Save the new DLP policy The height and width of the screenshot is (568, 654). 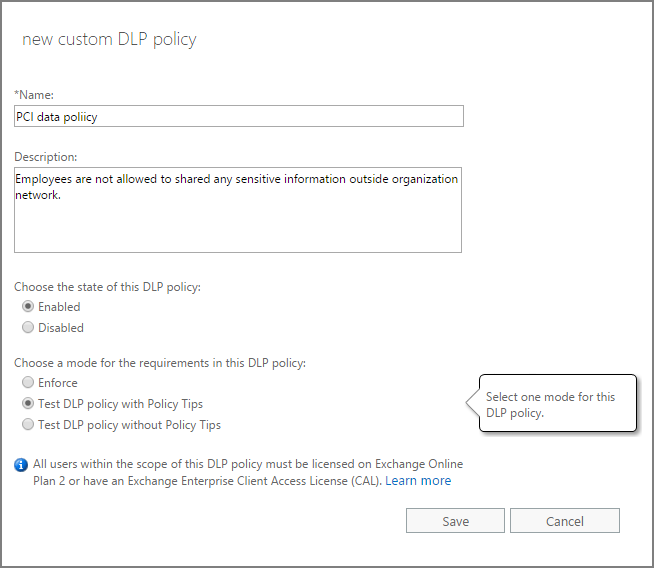(x=455, y=520)
